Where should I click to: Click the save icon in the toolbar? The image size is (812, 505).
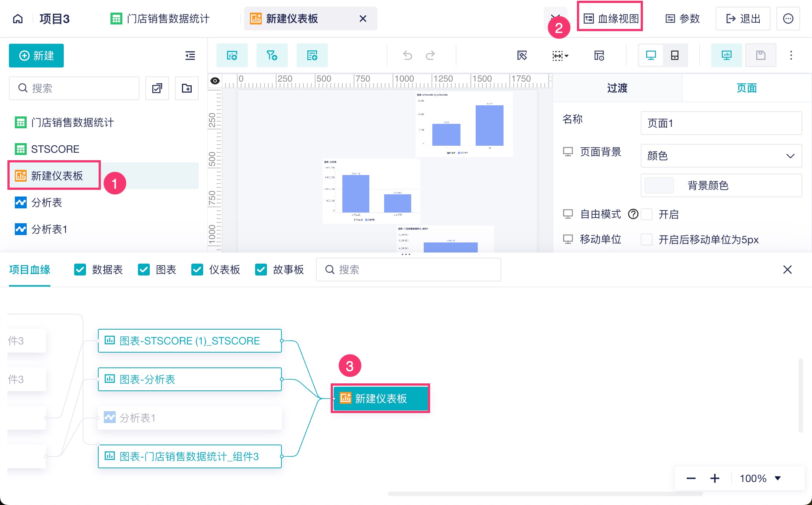[760, 55]
